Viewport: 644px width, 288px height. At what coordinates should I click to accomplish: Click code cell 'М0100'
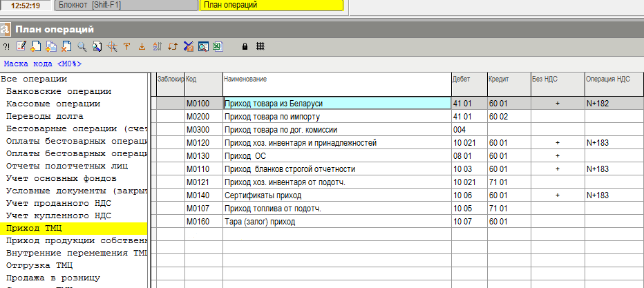[203, 104]
